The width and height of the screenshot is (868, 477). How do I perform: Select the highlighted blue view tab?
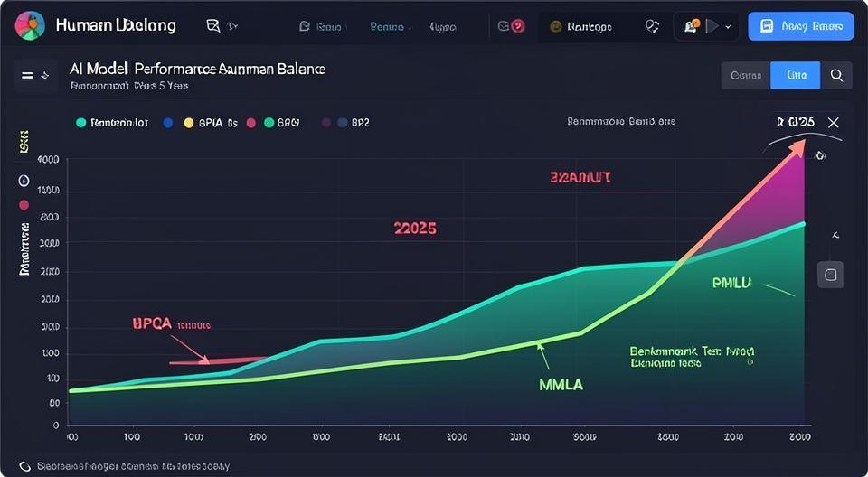[795, 75]
